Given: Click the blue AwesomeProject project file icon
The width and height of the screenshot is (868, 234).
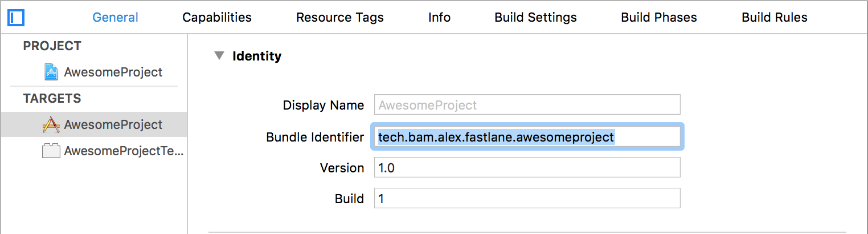Looking at the screenshot, I should pos(52,72).
